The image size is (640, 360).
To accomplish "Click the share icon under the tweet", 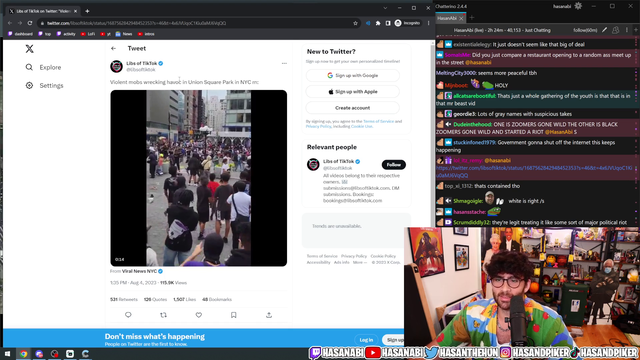I will (269, 315).
